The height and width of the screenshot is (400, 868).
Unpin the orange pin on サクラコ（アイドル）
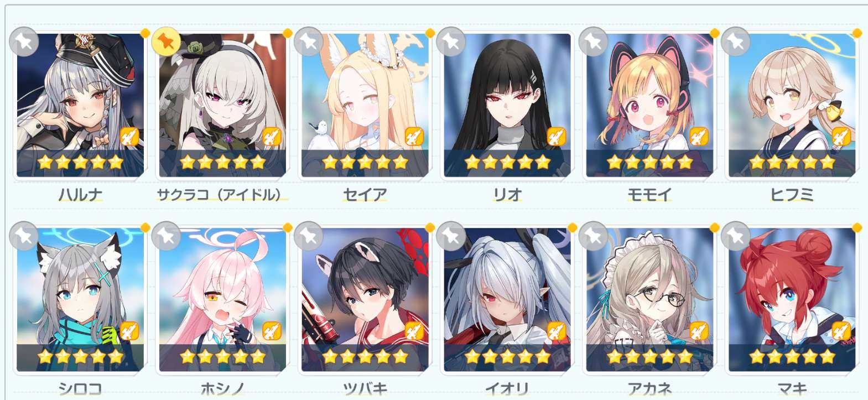[x=166, y=41]
